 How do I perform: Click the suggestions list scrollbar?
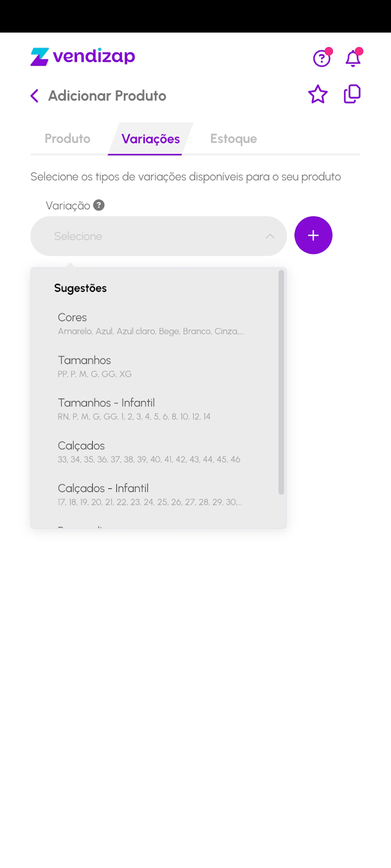pos(281,382)
